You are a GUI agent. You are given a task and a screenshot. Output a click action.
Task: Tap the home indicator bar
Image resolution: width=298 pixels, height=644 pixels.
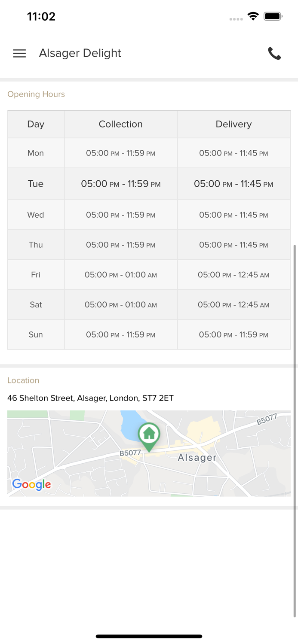(149, 636)
